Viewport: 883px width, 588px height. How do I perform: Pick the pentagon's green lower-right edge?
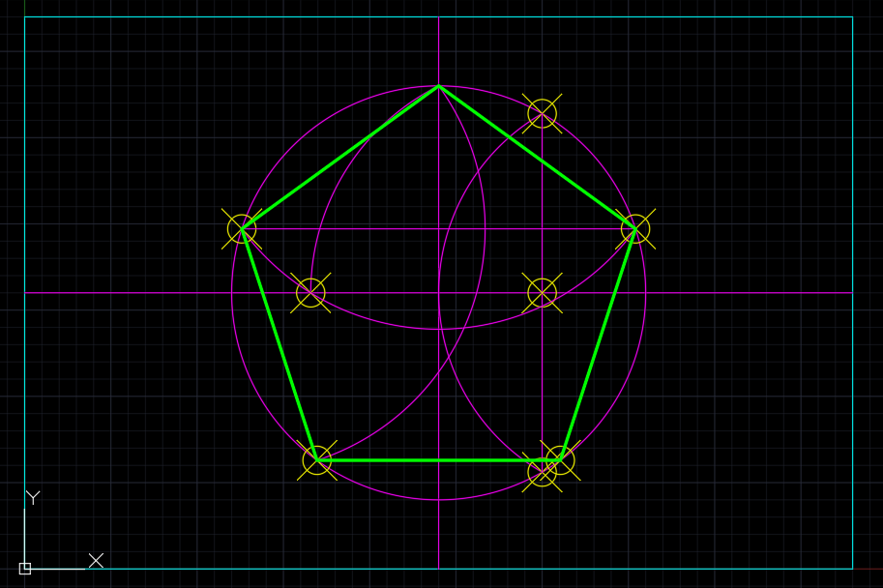(x=598, y=345)
